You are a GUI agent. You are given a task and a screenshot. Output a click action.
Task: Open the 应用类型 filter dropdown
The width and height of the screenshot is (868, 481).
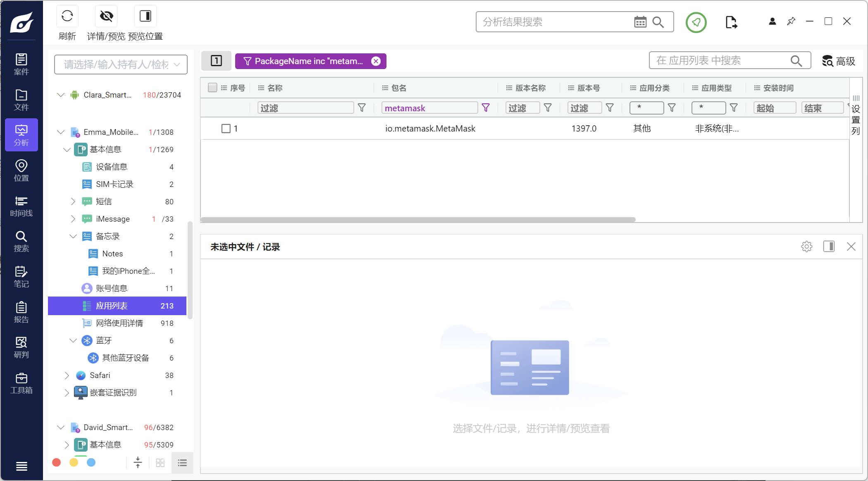708,108
